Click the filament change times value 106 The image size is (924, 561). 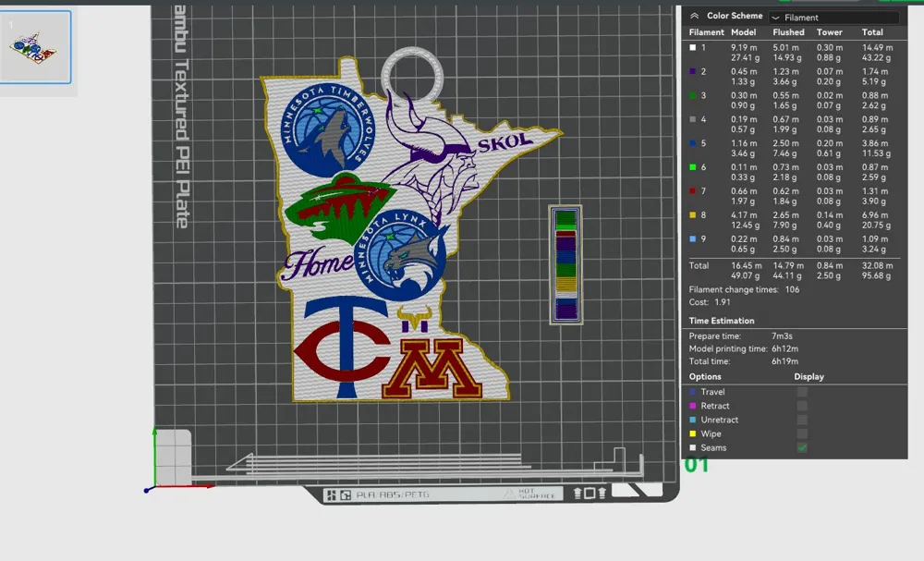coord(792,290)
